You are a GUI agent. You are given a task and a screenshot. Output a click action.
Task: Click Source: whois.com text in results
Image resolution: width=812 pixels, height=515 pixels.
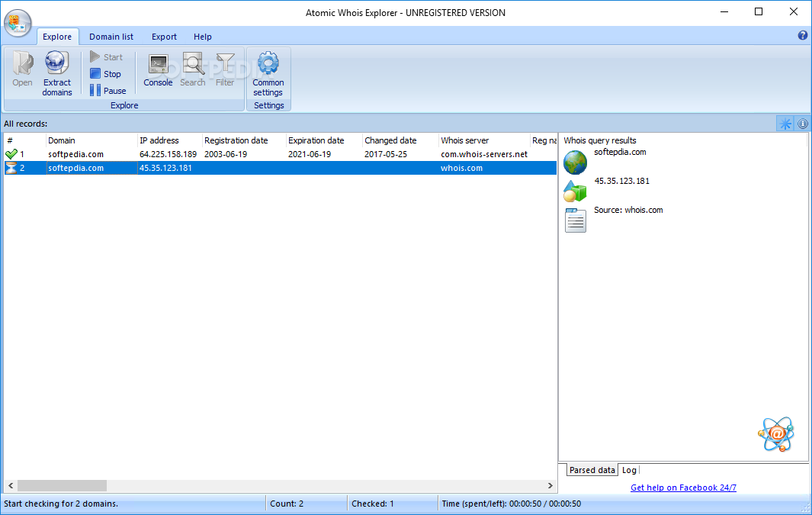[x=628, y=210]
